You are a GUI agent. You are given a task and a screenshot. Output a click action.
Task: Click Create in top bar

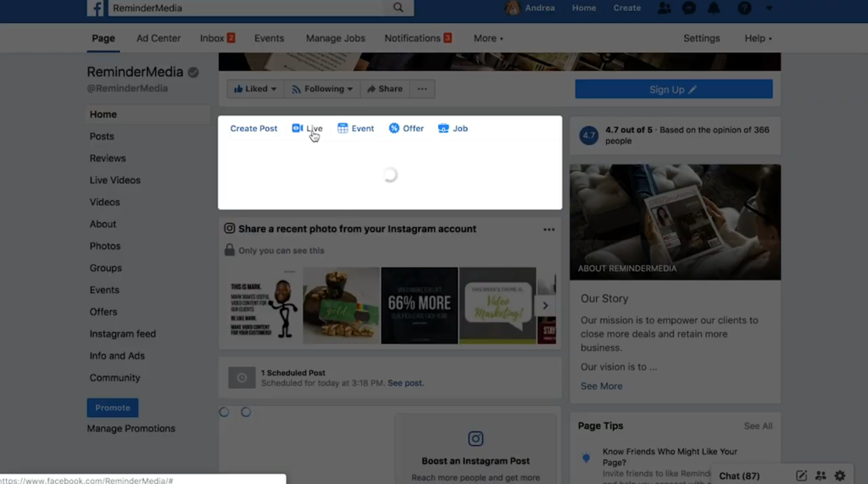pyautogui.click(x=626, y=8)
